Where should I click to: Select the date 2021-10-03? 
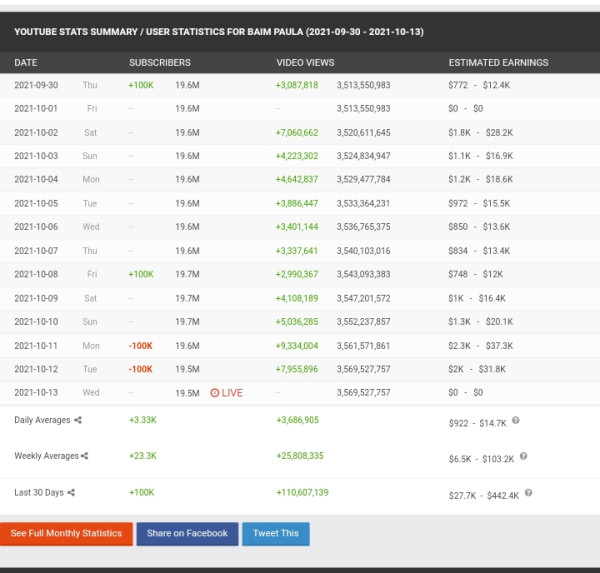(x=36, y=156)
